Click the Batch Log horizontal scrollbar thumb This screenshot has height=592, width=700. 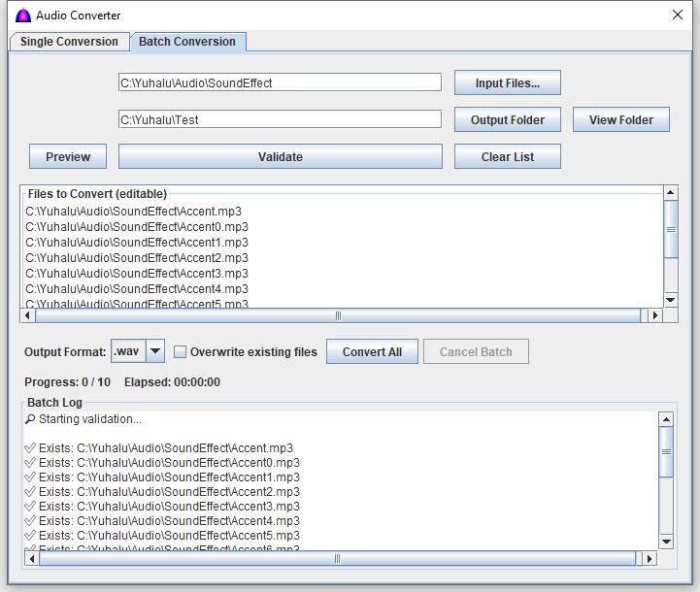click(x=337, y=559)
